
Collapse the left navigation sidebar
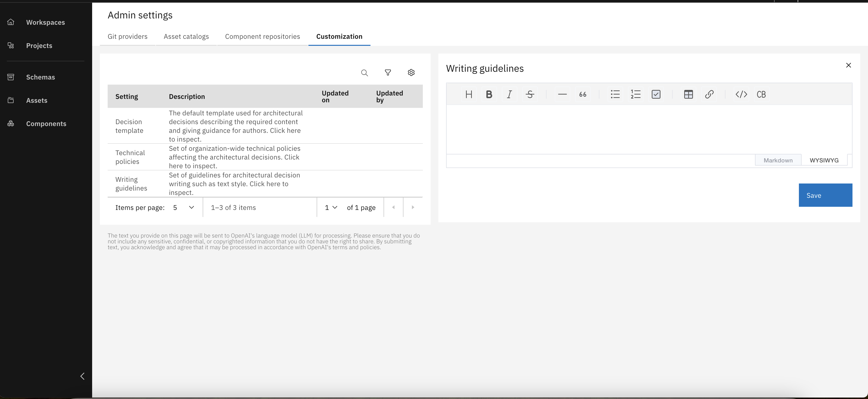[x=82, y=376]
